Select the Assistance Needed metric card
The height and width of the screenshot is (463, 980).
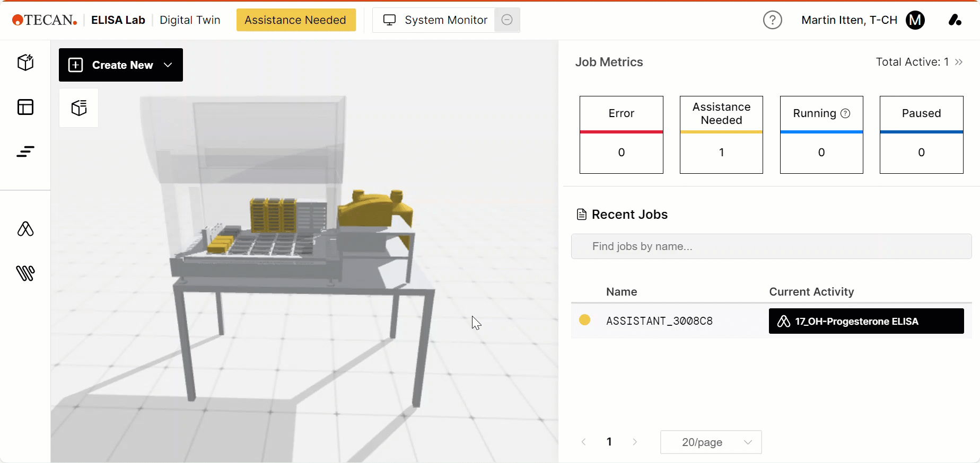[721, 135]
